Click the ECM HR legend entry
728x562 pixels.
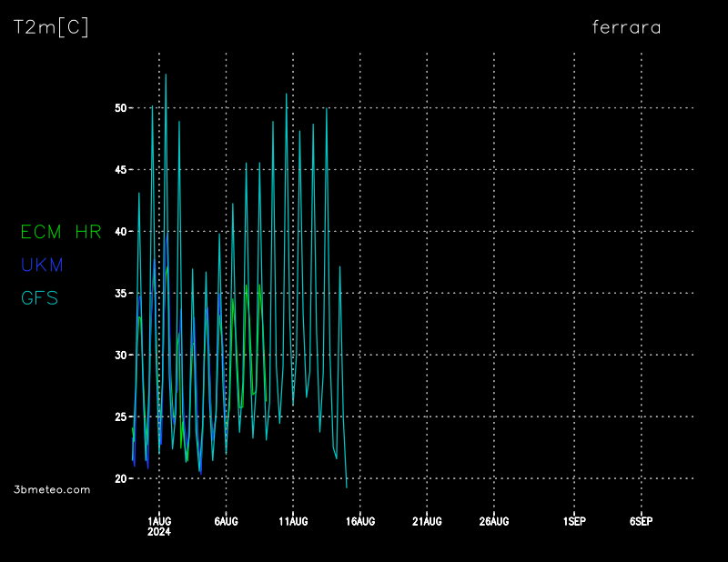click(61, 232)
